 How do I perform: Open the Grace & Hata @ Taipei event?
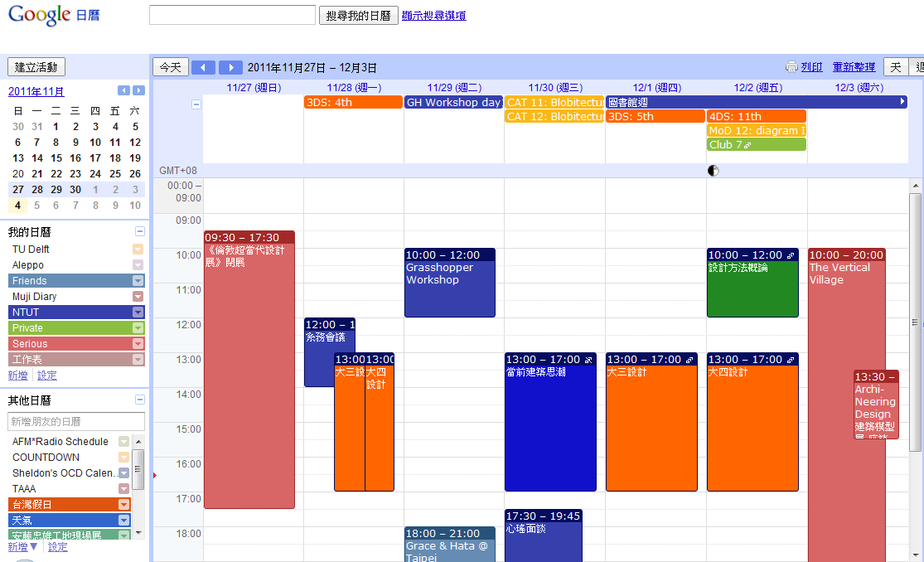pos(450,545)
